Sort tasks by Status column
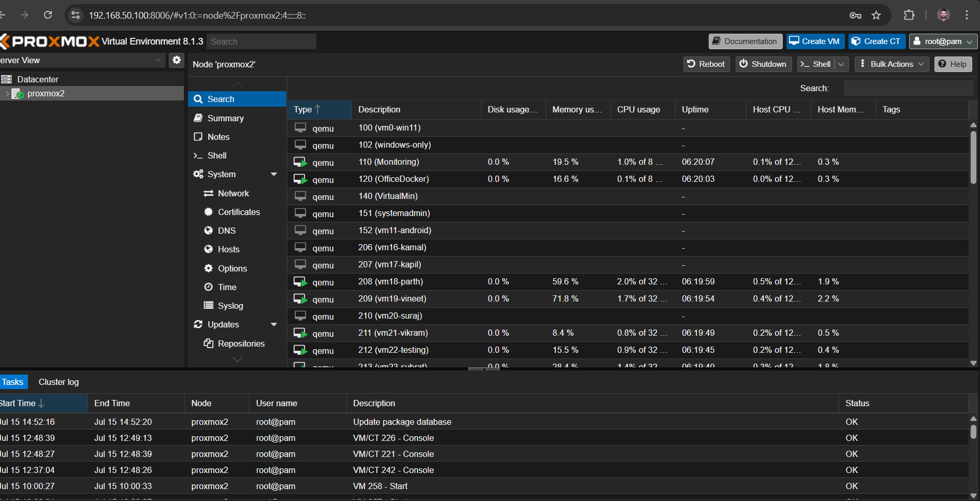Screen dimensions: 980x501 903,403
